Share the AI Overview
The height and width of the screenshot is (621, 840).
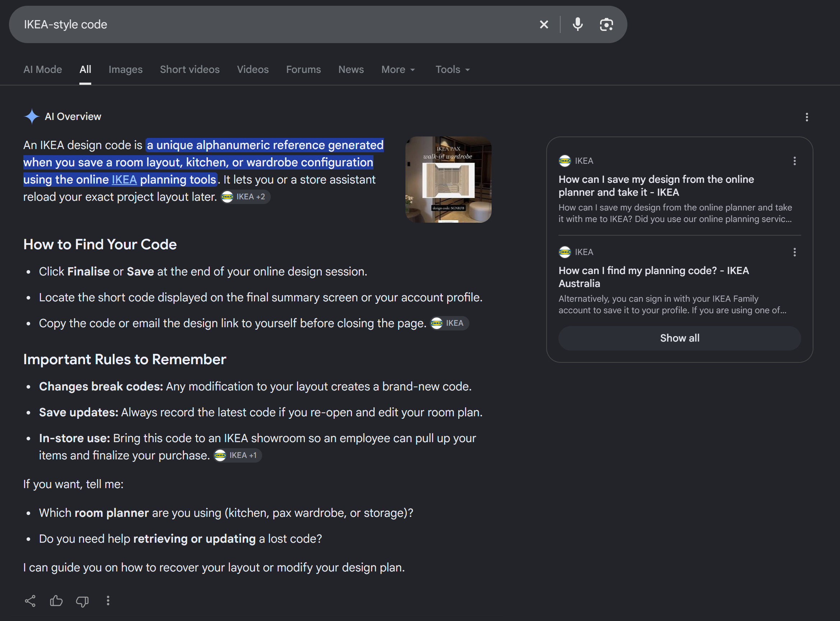(x=31, y=601)
